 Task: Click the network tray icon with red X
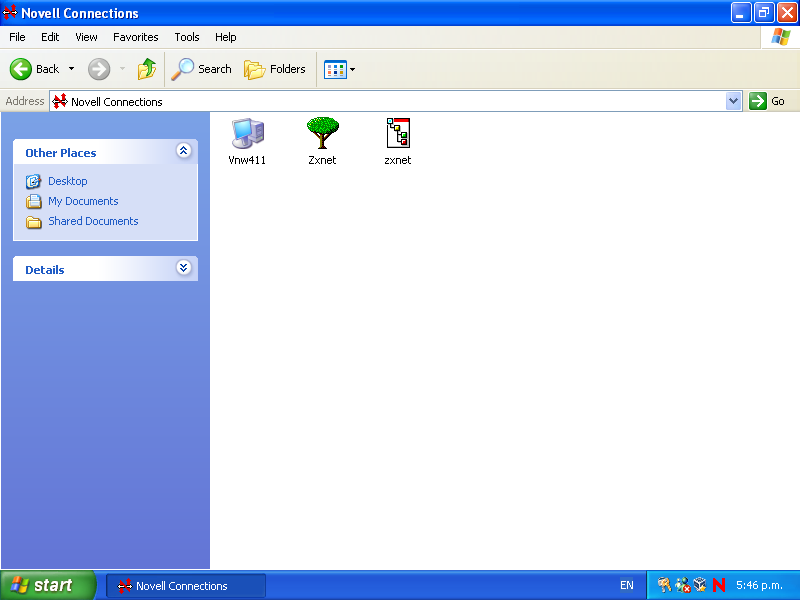pyautogui.click(x=683, y=585)
